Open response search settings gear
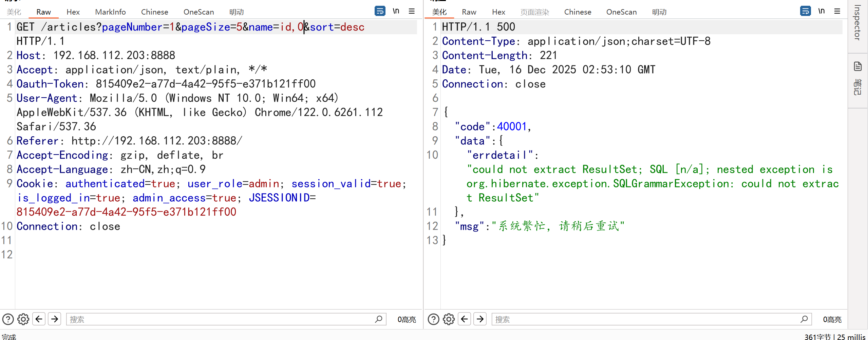The height and width of the screenshot is (340, 868). [x=449, y=319]
